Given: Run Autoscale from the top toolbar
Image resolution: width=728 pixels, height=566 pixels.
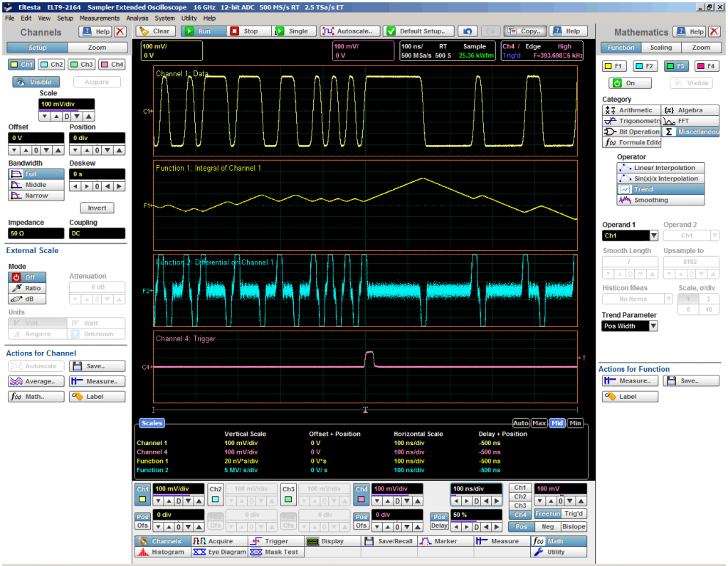Looking at the screenshot, I should [x=349, y=31].
